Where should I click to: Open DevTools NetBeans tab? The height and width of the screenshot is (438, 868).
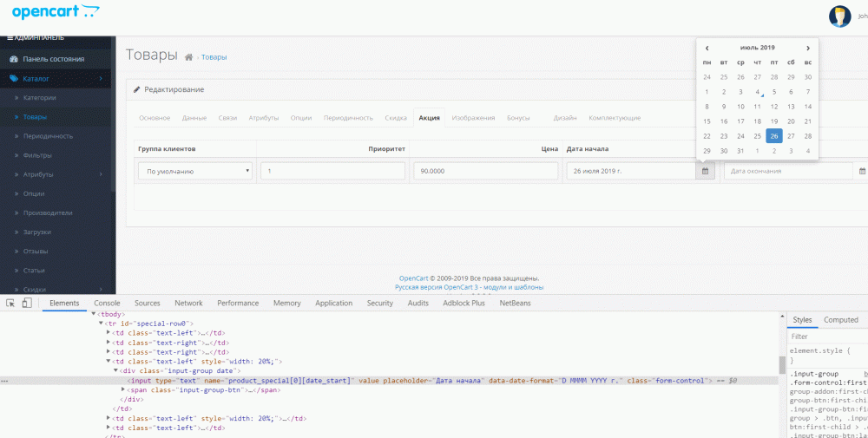515,303
